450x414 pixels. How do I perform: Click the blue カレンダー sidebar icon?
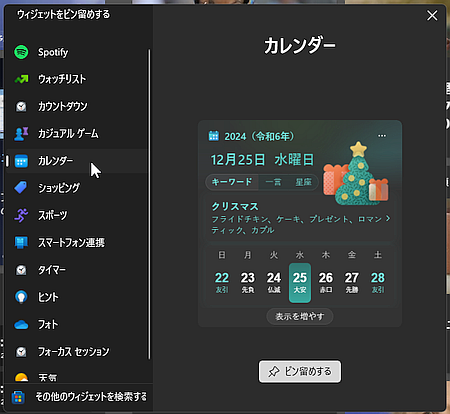[21, 161]
